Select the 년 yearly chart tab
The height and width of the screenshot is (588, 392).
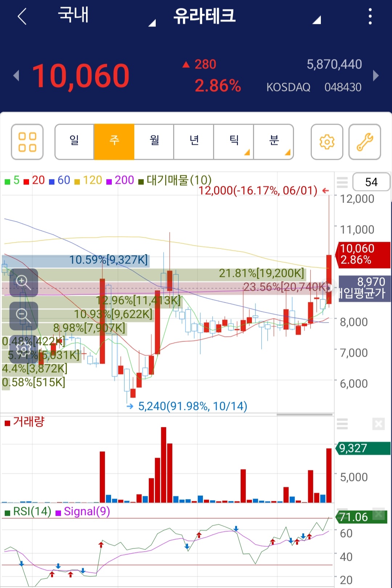pyautogui.click(x=194, y=142)
